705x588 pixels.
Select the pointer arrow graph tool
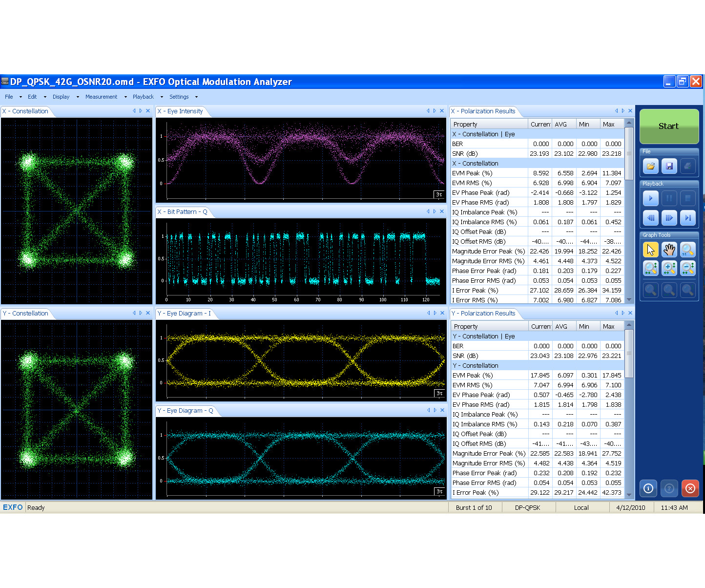click(650, 250)
